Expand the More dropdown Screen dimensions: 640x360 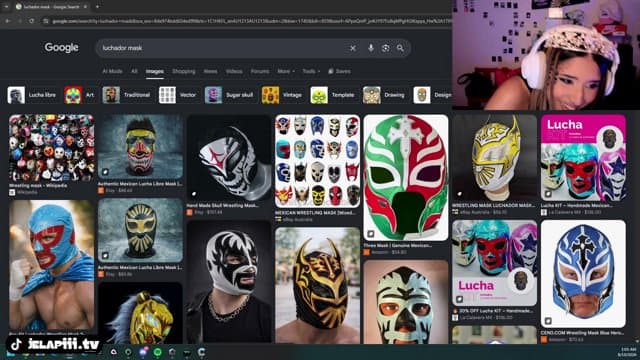(286, 71)
